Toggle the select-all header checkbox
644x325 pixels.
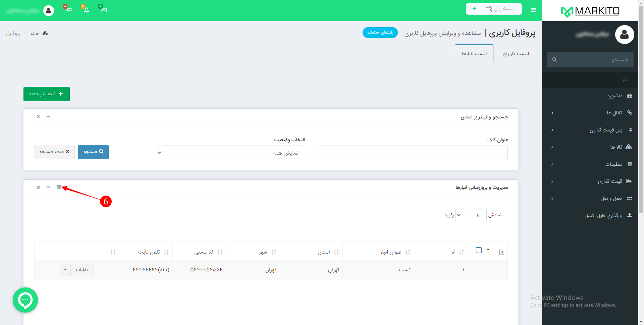479,250
